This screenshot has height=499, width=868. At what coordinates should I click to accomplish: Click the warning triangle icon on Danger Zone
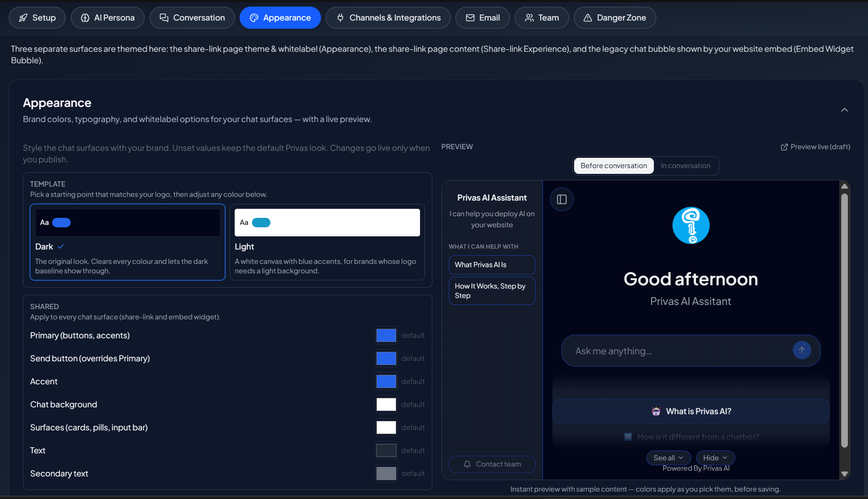588,18
